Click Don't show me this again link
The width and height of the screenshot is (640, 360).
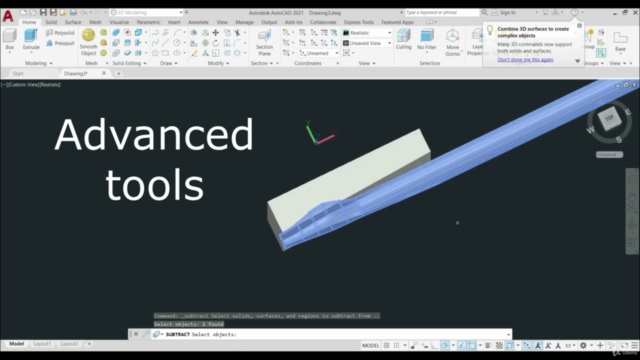[x=525, y=60]
